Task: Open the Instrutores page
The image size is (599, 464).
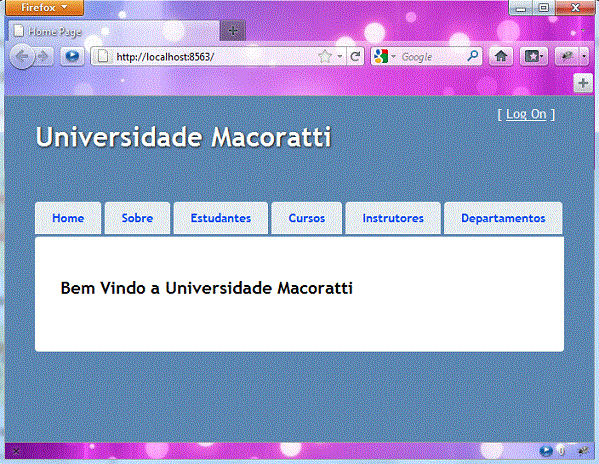Action: click(x=393, y=218)
